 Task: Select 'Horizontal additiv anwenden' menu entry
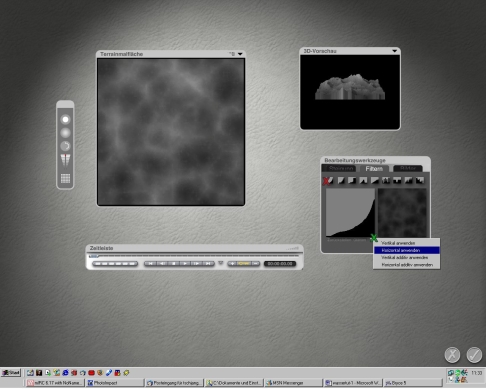pos(406,265)
